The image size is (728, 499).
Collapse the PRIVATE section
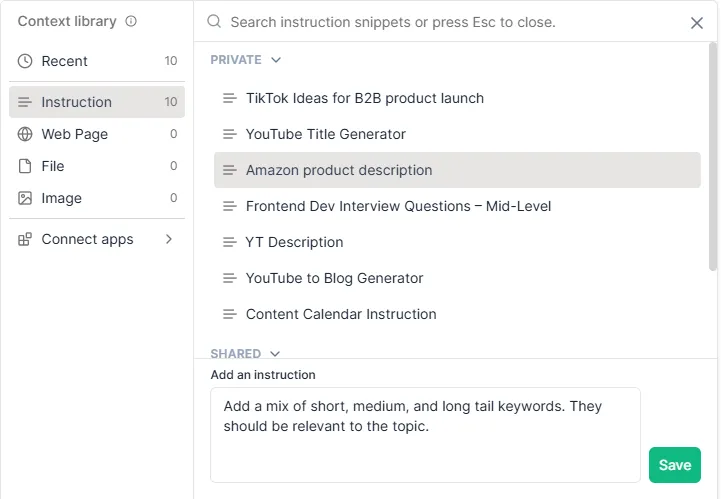276,60
